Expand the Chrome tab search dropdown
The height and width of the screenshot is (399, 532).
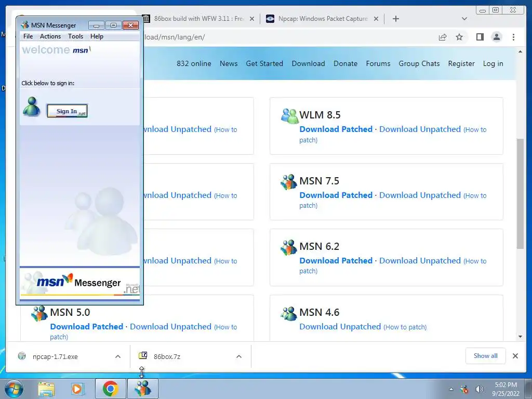[464, 19]
